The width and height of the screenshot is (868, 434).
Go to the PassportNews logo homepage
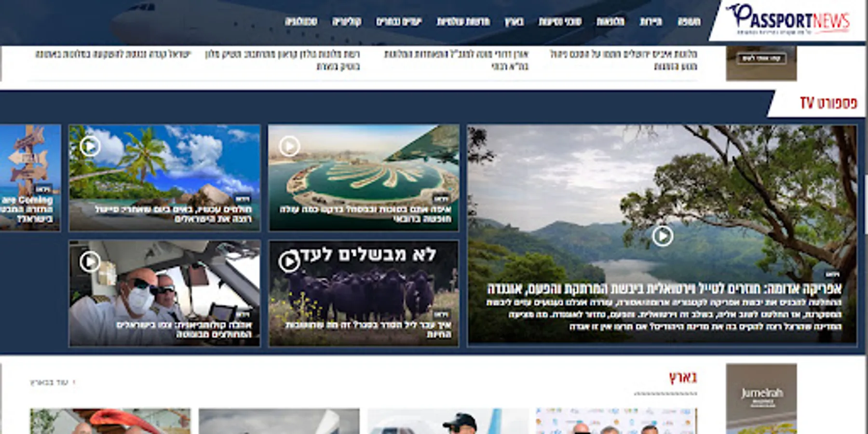789,19
